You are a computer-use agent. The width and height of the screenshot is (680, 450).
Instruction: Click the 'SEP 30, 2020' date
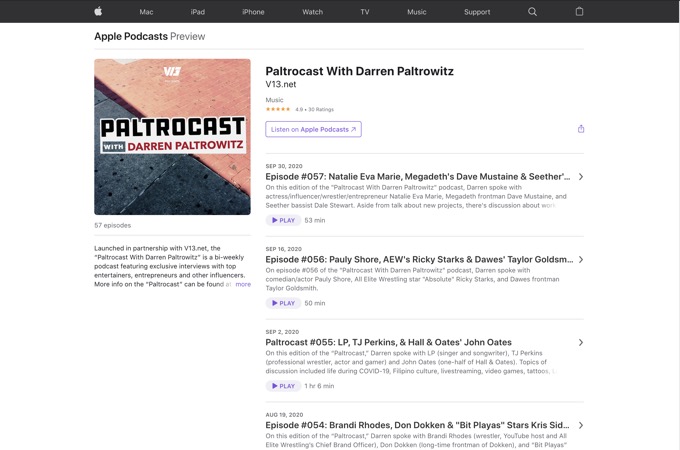[x=284, y=166]
